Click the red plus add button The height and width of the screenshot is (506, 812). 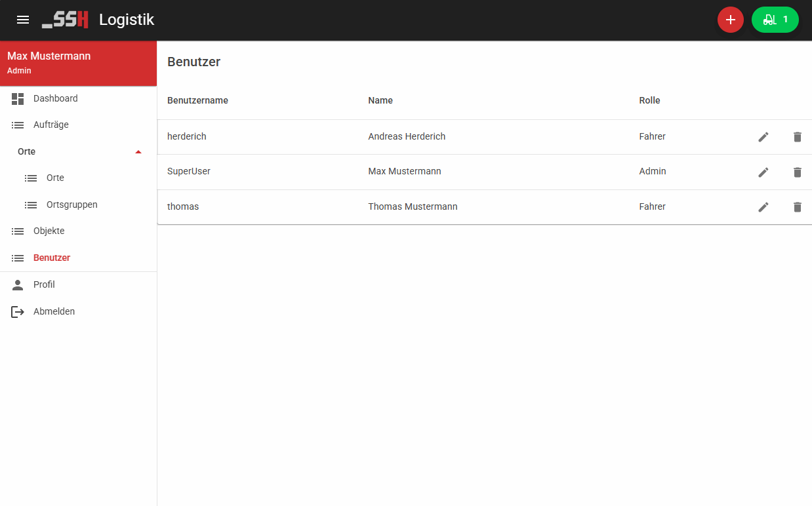coord(730,20)
